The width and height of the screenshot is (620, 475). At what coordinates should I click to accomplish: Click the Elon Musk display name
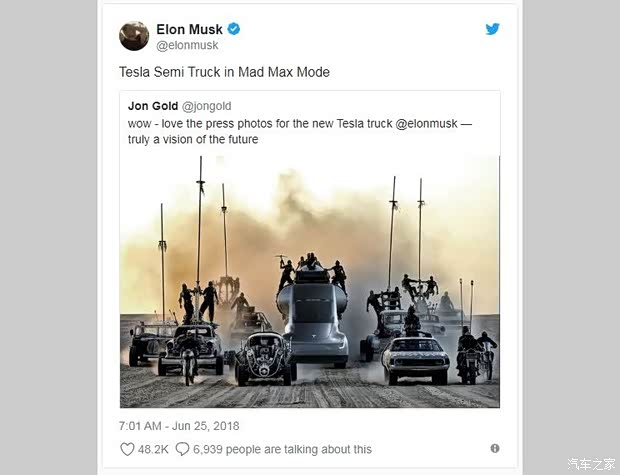click(189, 29)
